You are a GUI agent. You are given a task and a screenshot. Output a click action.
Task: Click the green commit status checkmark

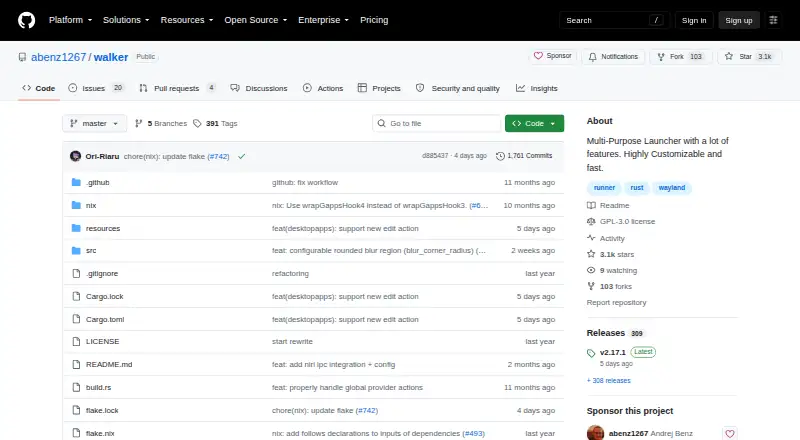click(241, 156)
